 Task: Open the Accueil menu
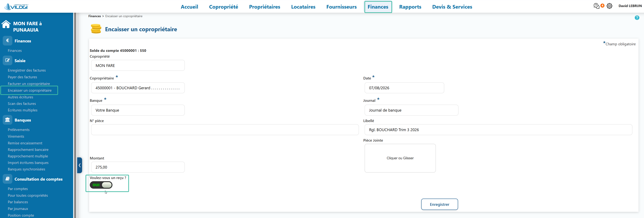tap(189, 7)
